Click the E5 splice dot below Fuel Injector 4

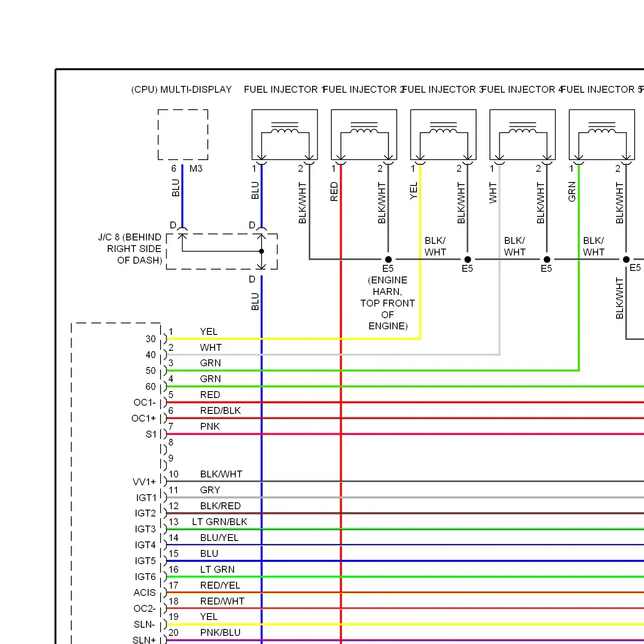[x=547, y=259]
